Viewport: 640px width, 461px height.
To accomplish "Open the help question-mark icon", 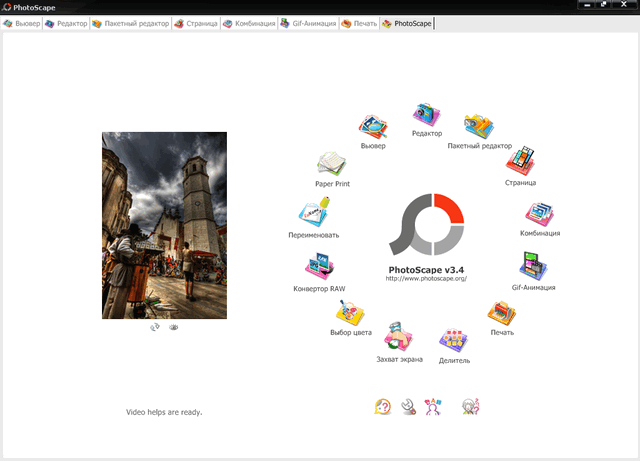I will coord(382,407).
